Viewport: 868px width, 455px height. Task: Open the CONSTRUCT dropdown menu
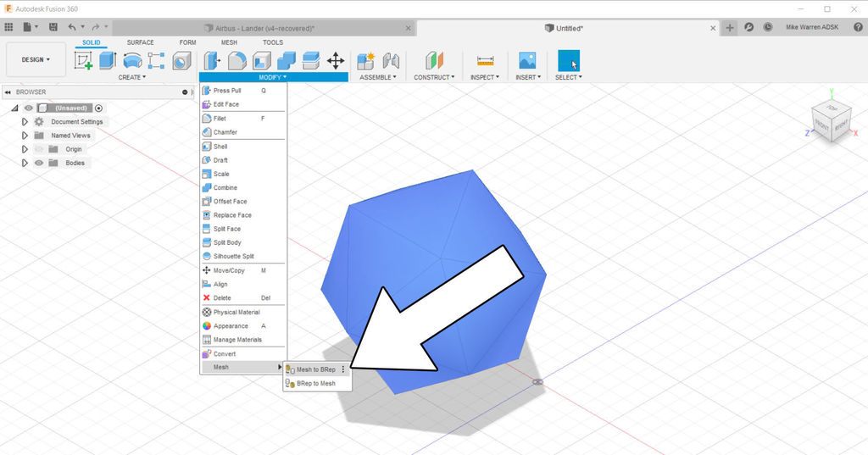(434, 77)
